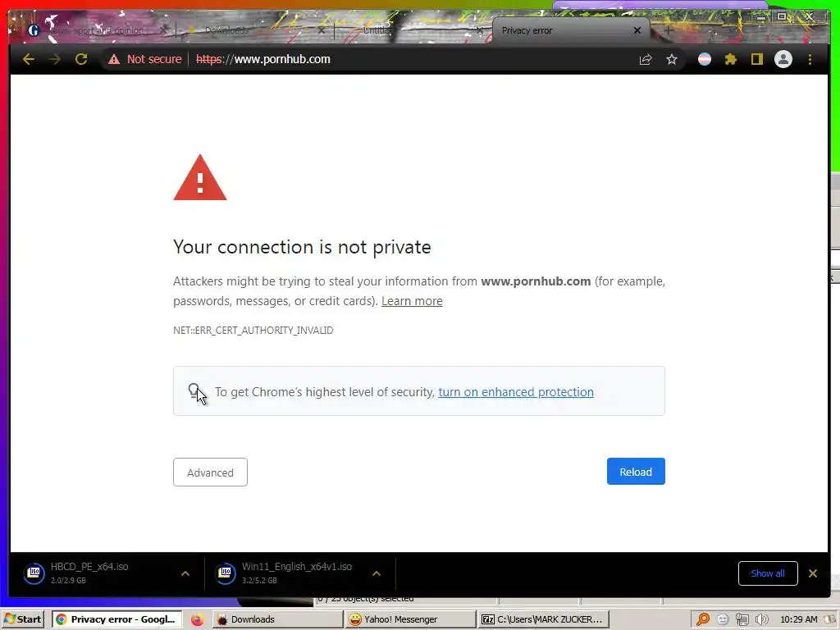Open the striped flag extension icon

tap(705, 59)
